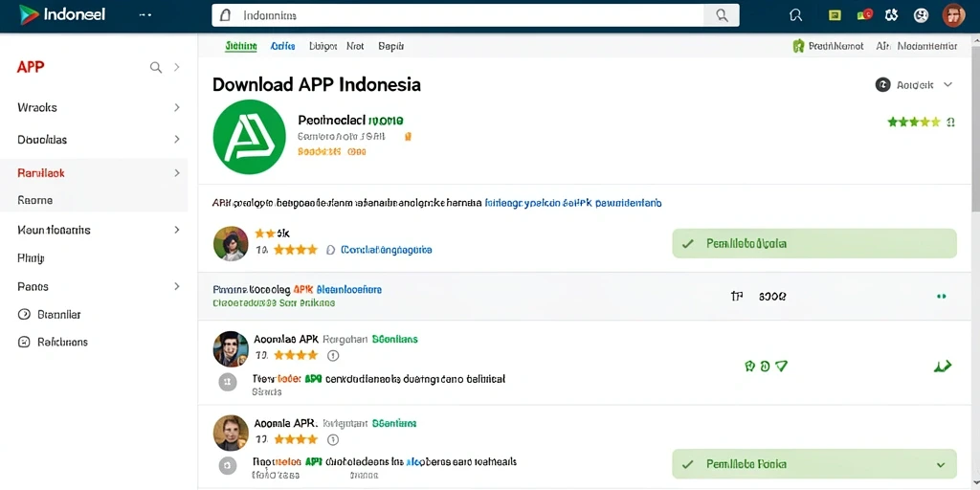Click the green reaction icons in Aoomlae APK row
Viewport: 980px width, 490px height.
coord(766,367)
